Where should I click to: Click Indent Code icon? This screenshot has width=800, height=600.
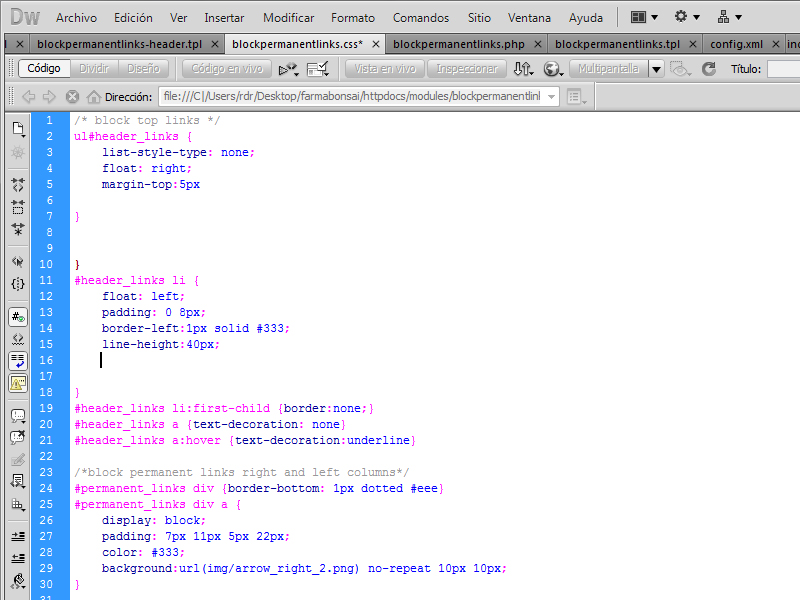[18, 536]
